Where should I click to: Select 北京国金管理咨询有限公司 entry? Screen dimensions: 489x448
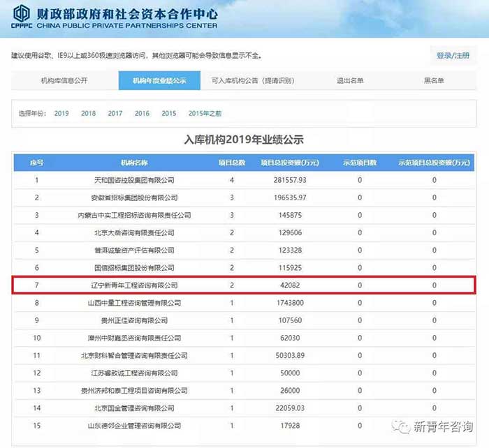[134, 408]
